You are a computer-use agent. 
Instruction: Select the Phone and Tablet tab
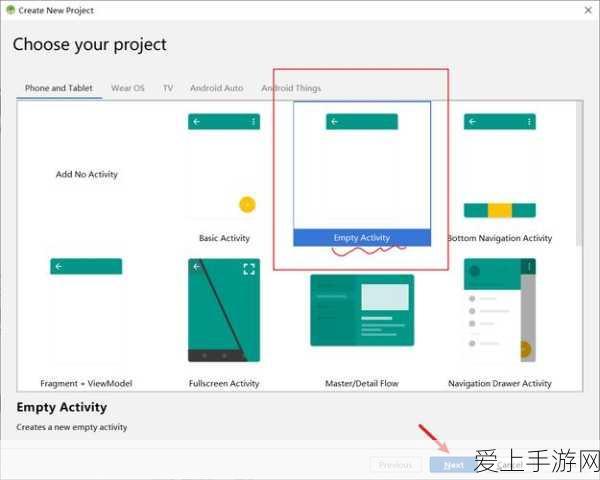pyautogui.click(x=59, y=88)
